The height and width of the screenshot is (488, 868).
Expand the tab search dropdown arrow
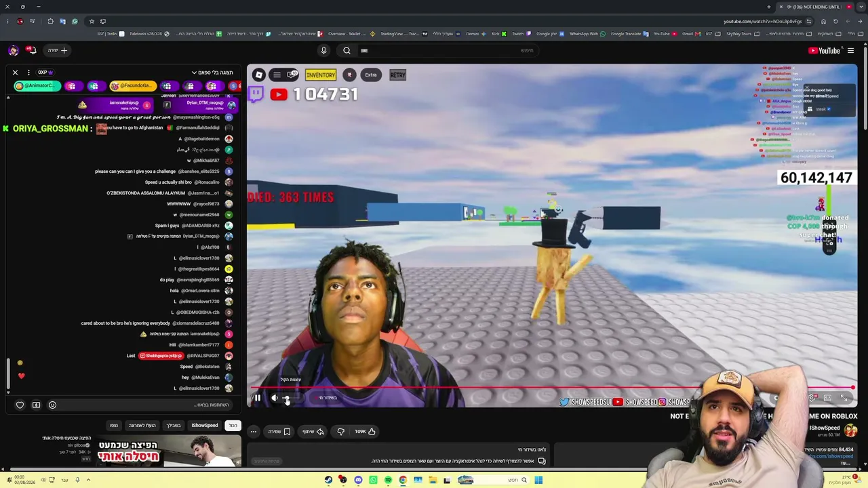coord(861,7)
